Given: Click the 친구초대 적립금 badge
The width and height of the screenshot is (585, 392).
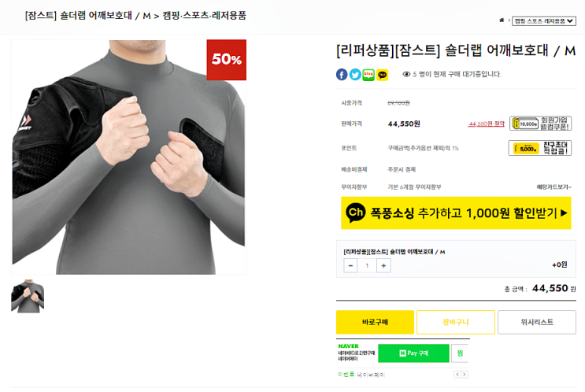Looking at the screenshot, I should pyautogui.click(x=540, y=148).
